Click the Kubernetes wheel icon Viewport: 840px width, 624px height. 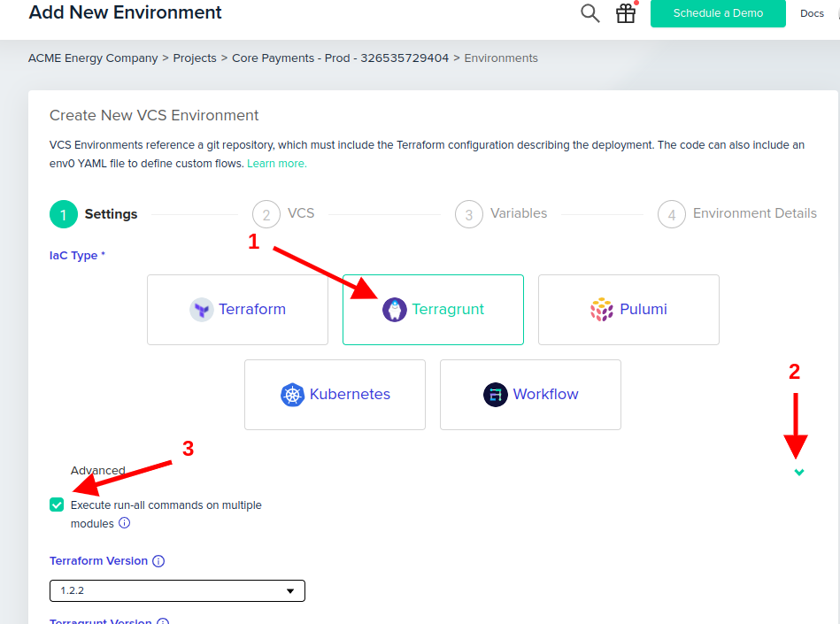292,395
